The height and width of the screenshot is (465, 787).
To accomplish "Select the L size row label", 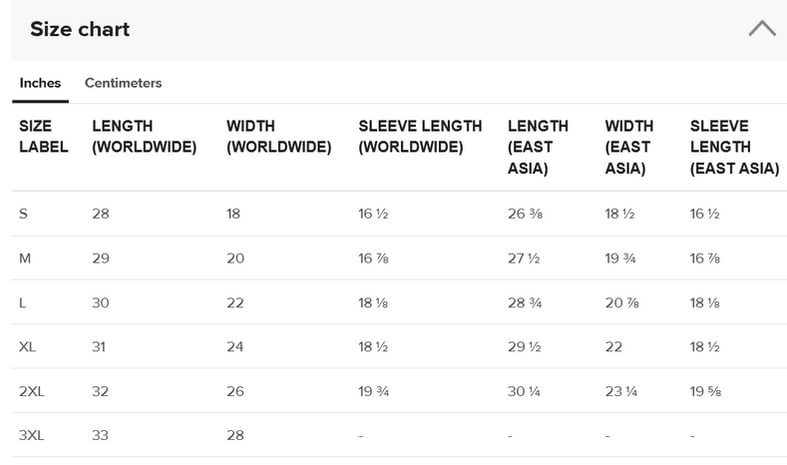I will 23,303.
